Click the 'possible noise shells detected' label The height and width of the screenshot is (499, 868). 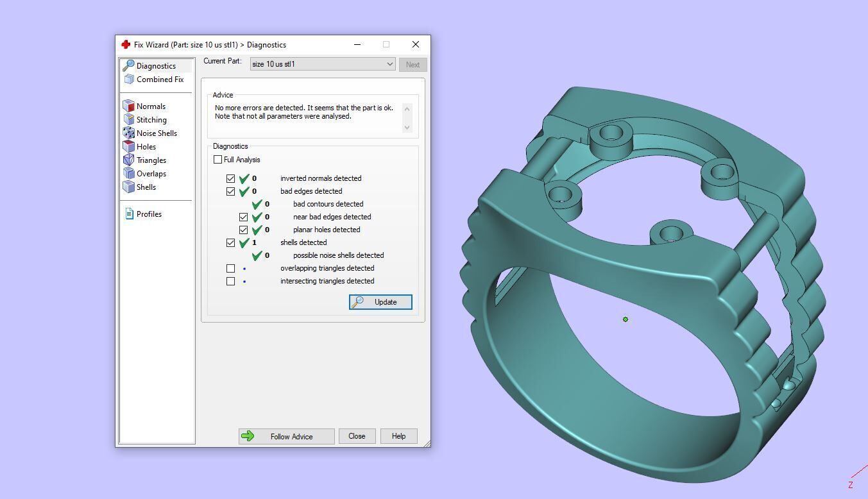coord(339,255)
